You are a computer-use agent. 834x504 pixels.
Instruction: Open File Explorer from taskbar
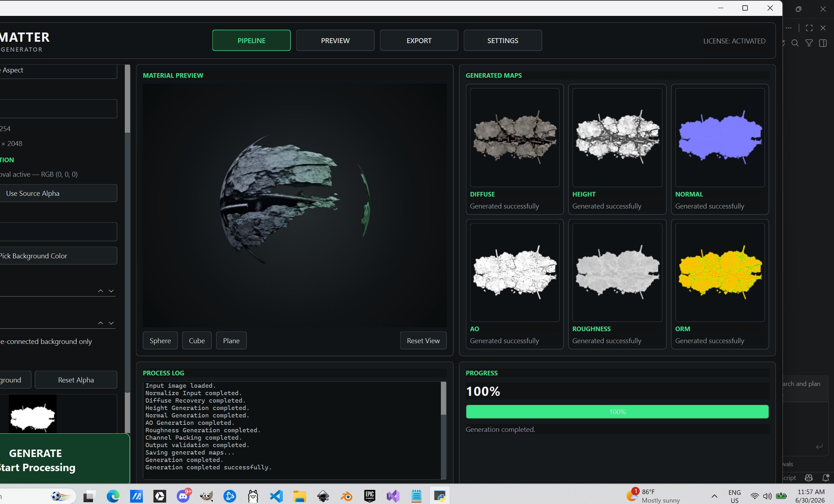(x=300, y=496)
